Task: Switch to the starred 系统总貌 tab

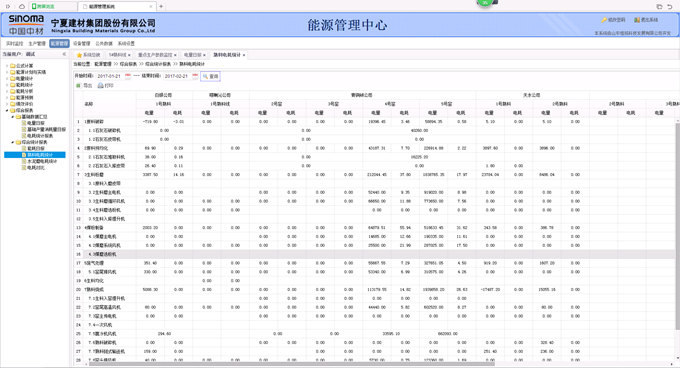Action: [88, 55]
